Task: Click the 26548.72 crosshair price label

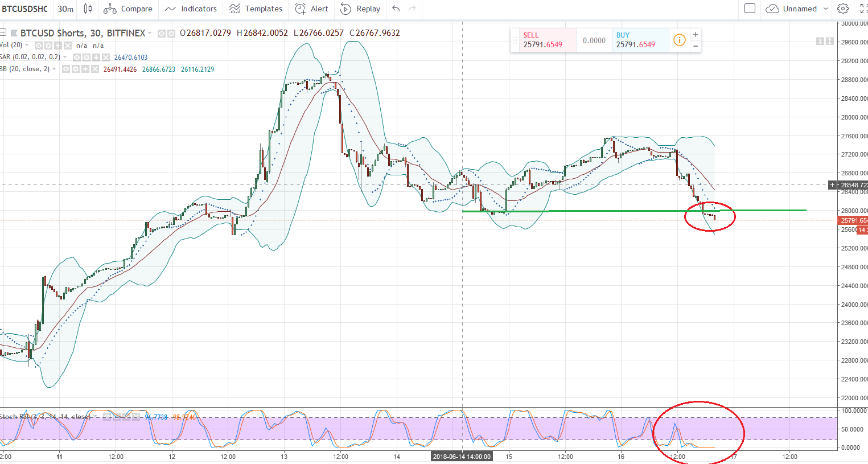Action: (x=853, y=185)
